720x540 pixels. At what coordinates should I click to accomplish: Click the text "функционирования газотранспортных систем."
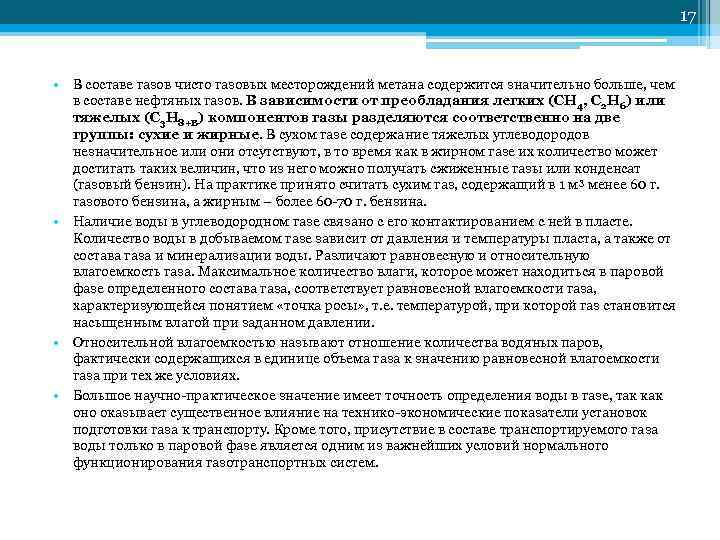[225, 462]
